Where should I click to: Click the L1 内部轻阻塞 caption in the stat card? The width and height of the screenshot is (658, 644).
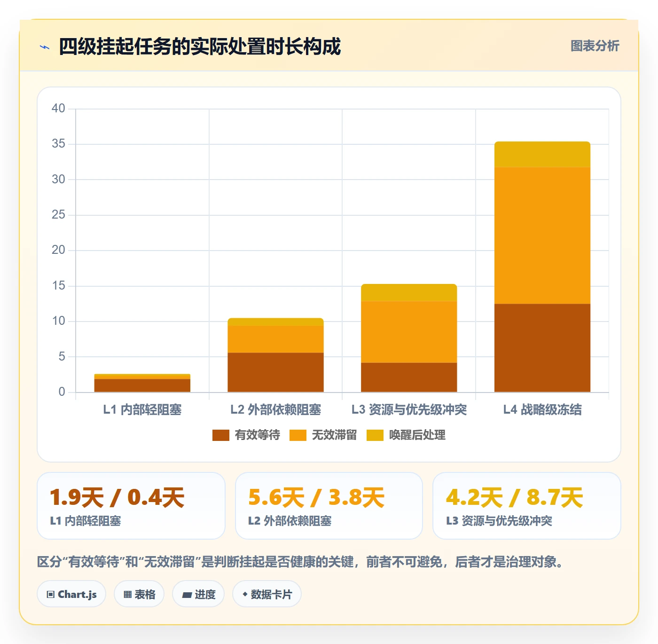86,521
